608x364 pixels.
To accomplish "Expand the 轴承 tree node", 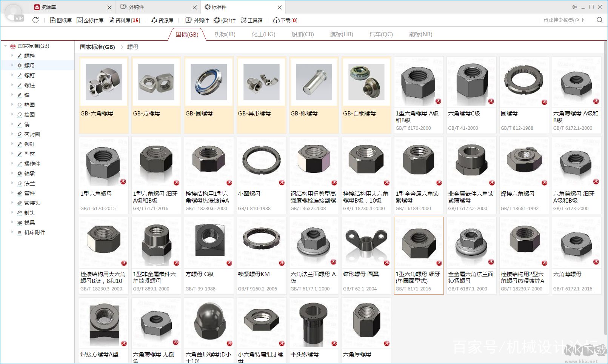I will pyautogui.click(x=12, y=173).
